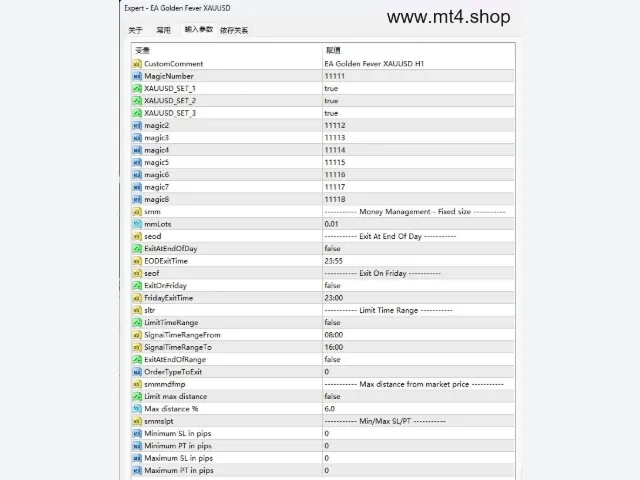Click the mmLots value 0.01
Image resolution: width=640 pixels, height=480 pixels.
(x=331, y=224)
